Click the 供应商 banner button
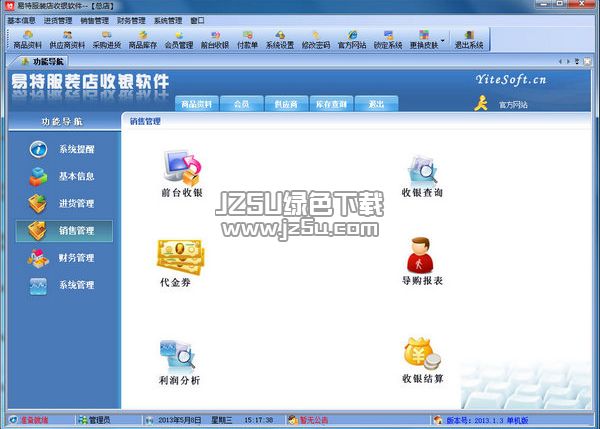 [286, 104]
